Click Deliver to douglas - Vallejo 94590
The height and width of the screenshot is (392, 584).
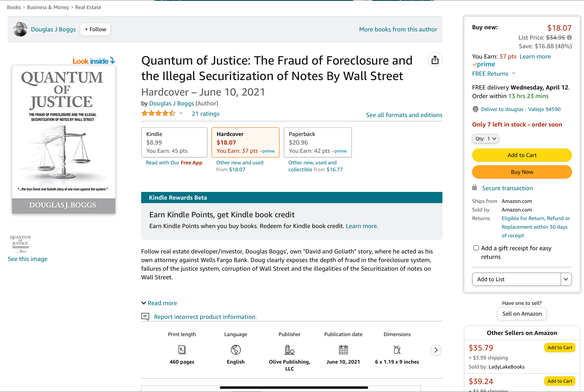coord(521,109)
